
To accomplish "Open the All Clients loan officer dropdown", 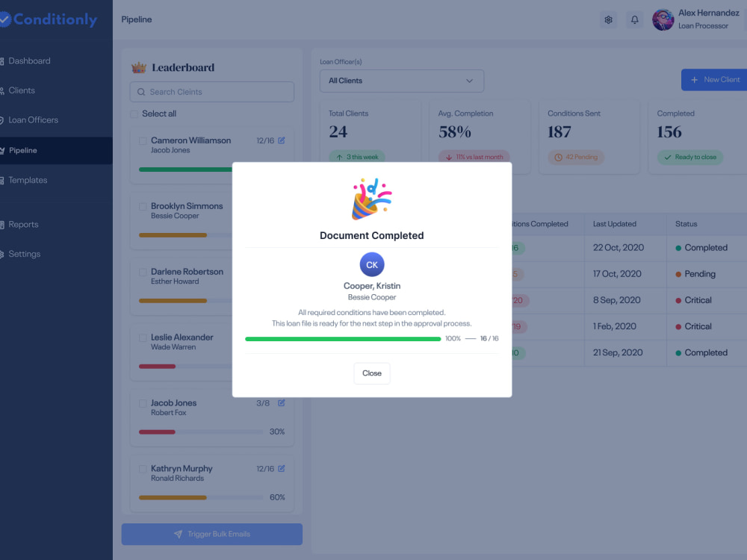I will (402, 81).
